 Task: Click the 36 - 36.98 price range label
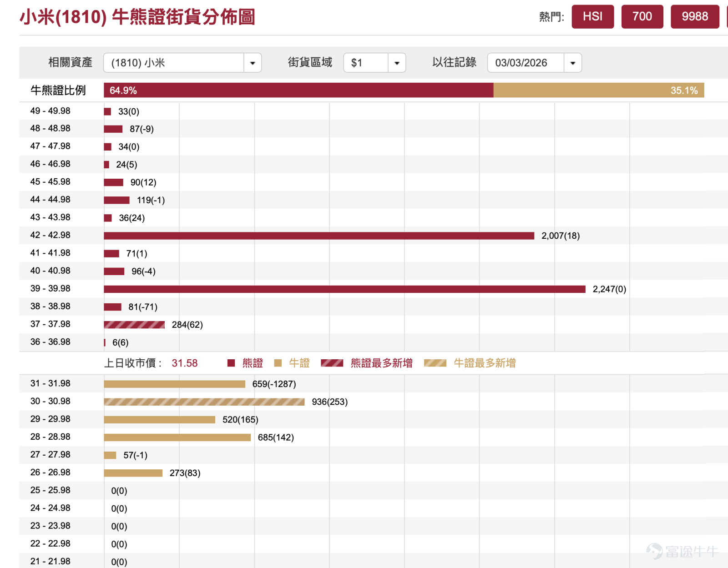coord(51,342)
